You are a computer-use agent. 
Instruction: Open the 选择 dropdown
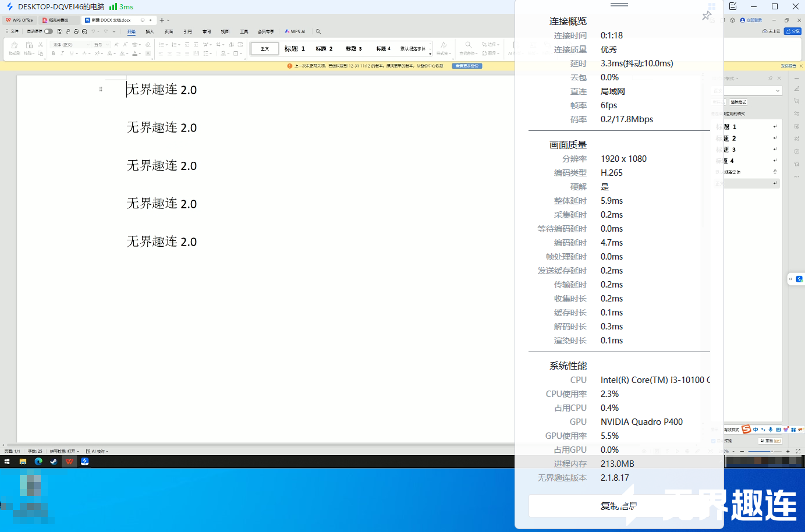490,45
